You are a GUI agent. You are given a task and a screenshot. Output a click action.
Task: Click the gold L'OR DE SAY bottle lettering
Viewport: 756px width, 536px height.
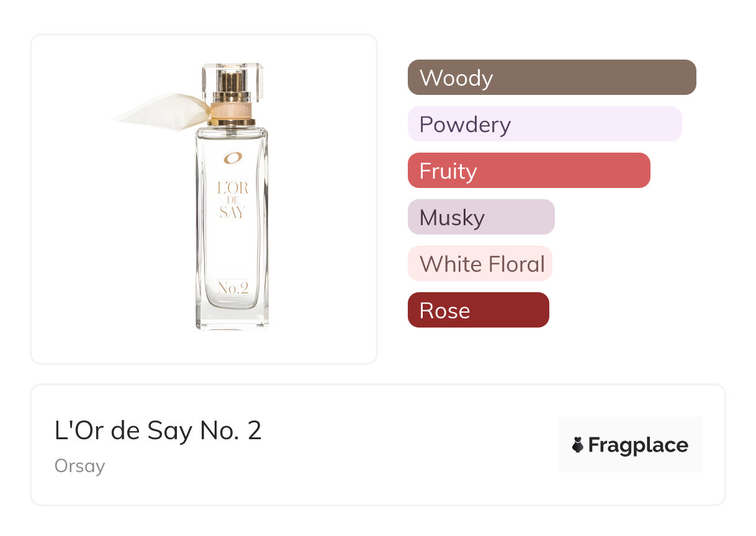tap(232, 200)
